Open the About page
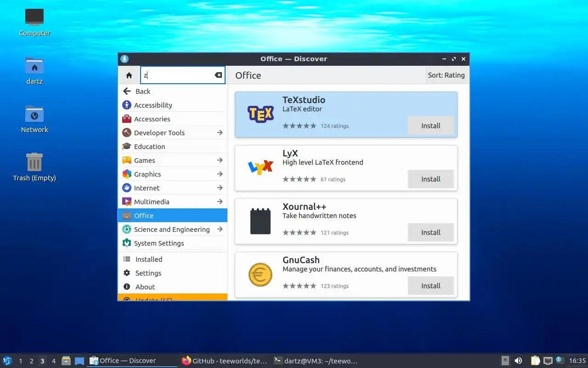The height and width of the screenshot is (368, 588). click(x=173, y=287)
